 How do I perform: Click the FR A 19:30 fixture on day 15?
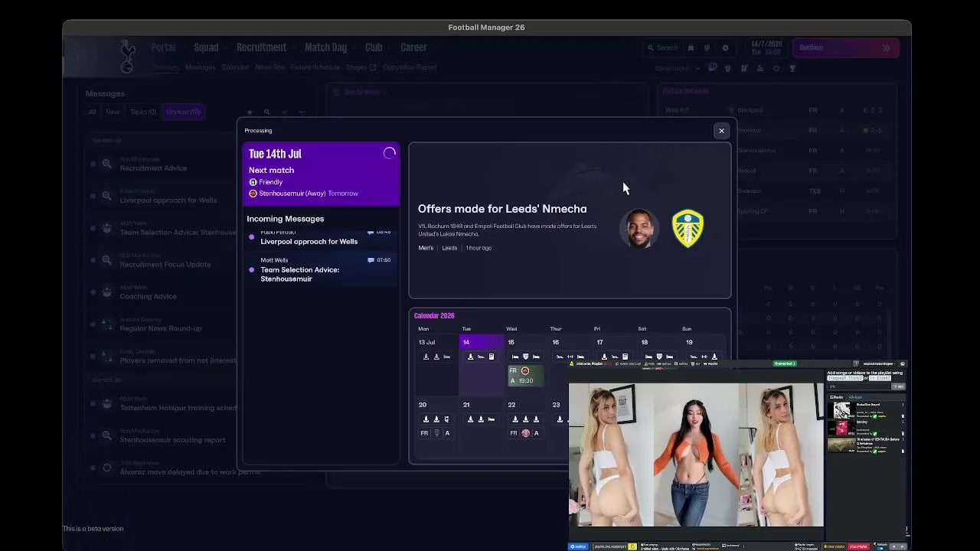[525, 376]
